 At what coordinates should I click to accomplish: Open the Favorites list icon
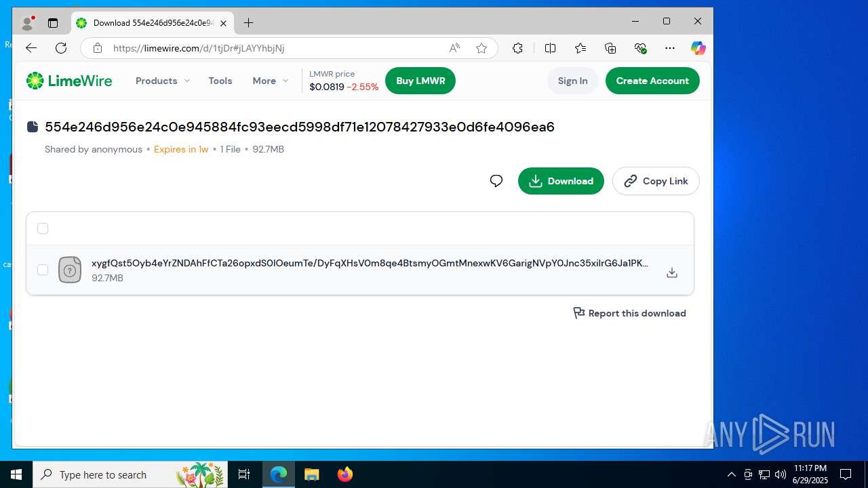pyautogui.click(x=580, y=48)
